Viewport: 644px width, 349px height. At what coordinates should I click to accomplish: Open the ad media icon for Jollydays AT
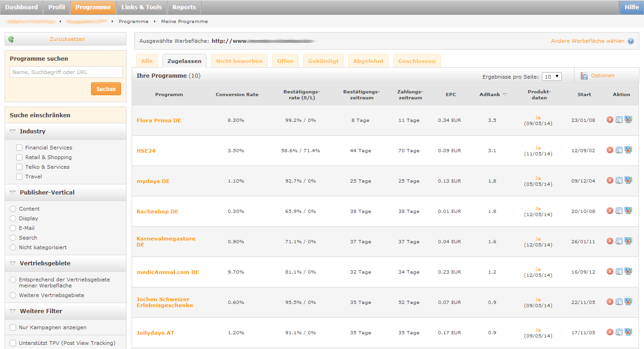(x=628, y=332)
